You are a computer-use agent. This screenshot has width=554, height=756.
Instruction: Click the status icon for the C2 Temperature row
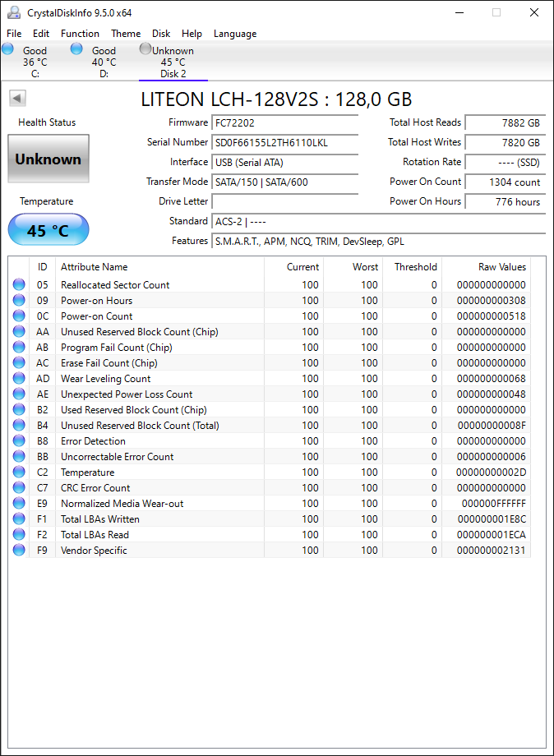(x=19, y=472)
